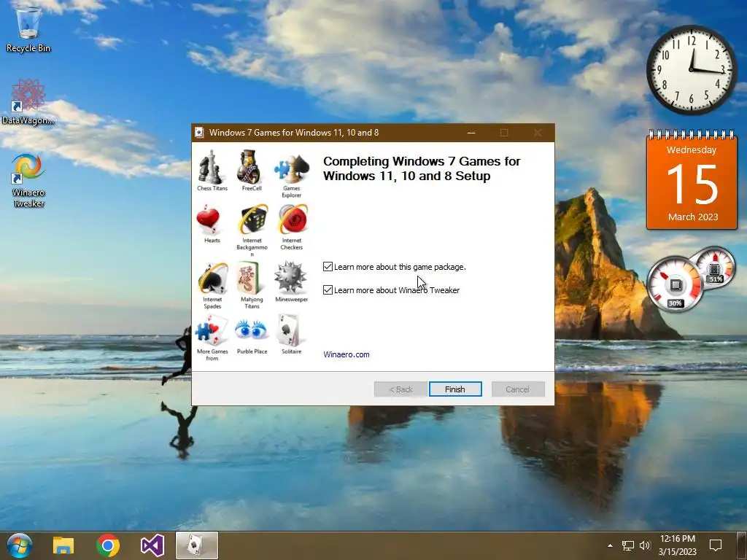Click the calendar gadget showing March 15
Viewport: 747px width, 560px height.
692,180
